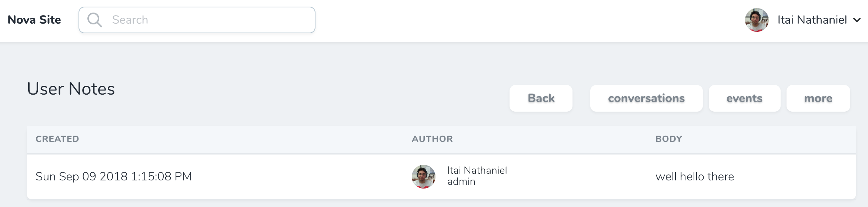Click Itai Nathaniel's avatar in the note row
This screenshot has width=868, height=207.
(x=423, y=177)
